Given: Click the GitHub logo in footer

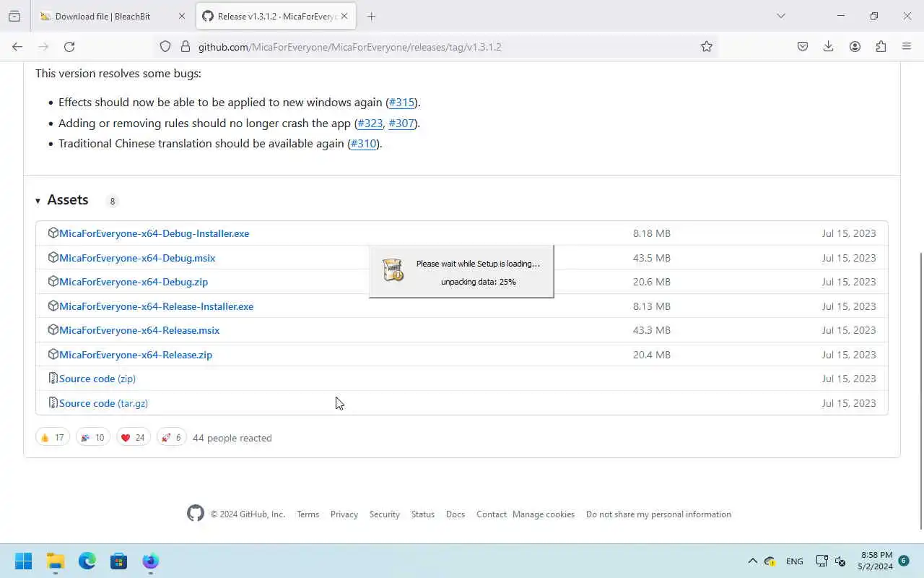Looking at the screenshot, I should point(196,514).
